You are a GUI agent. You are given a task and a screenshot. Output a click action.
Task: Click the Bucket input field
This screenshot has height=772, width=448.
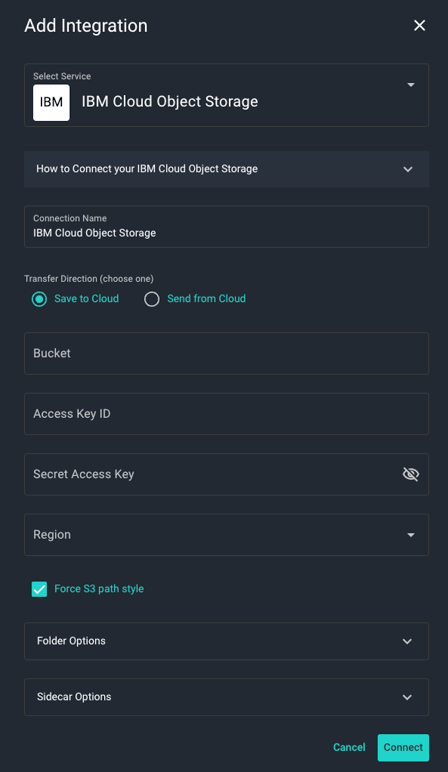pos(226,354)
